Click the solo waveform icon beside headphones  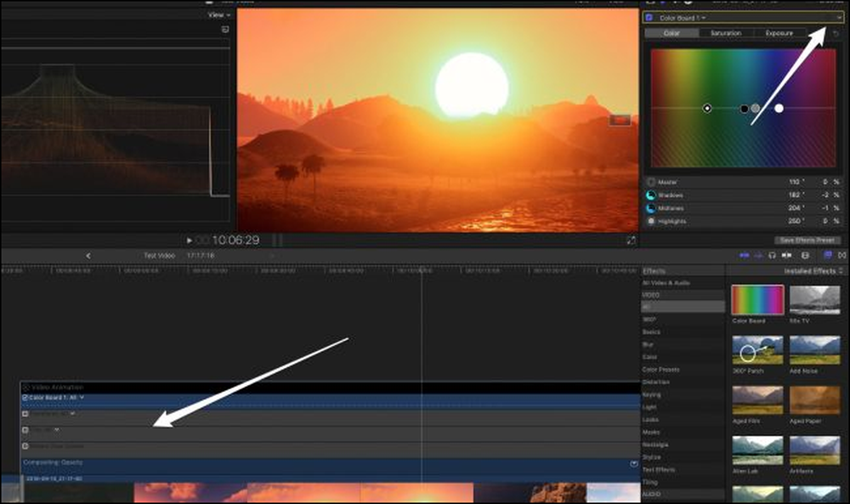click(786, 255)
